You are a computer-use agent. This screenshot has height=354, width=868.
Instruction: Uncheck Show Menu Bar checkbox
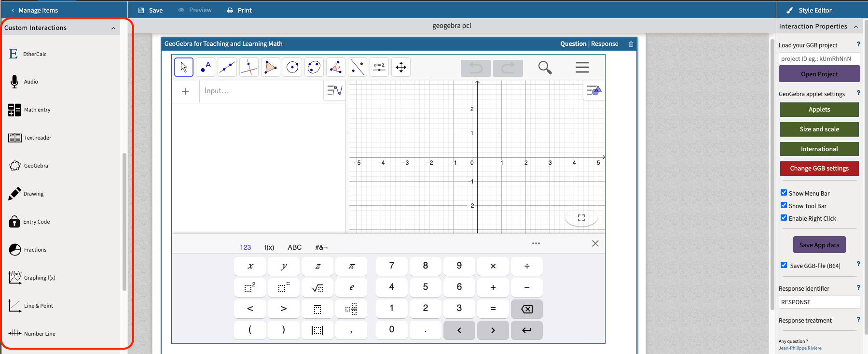click(784, 193)
